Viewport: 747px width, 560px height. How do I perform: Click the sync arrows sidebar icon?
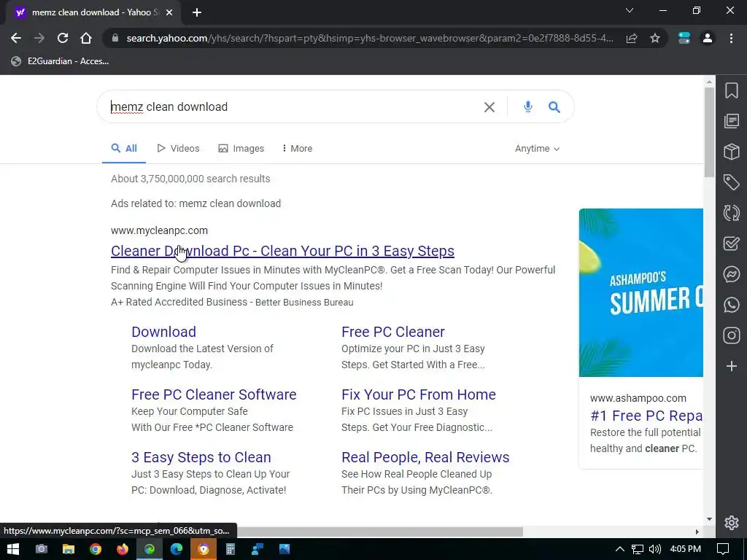[731, 212]
